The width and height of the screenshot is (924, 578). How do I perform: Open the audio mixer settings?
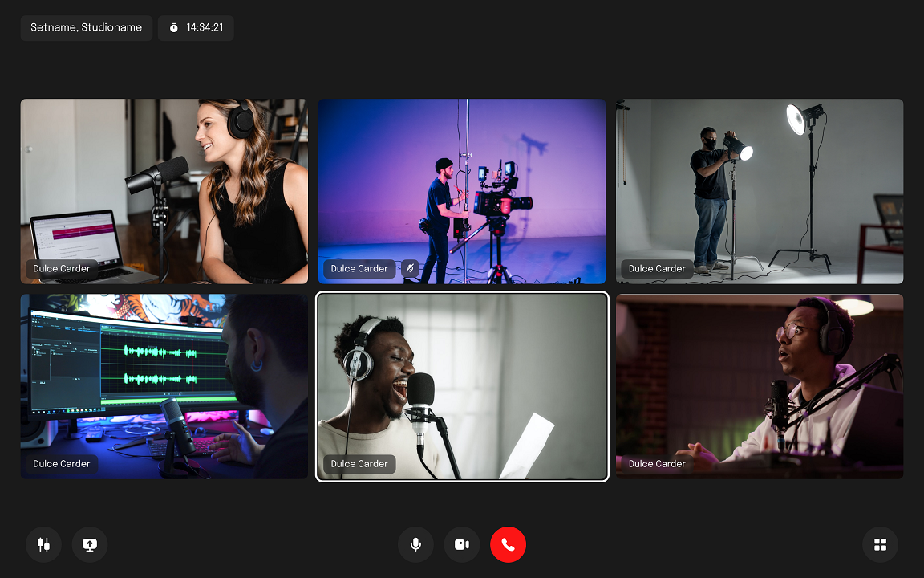click(43, 544)
